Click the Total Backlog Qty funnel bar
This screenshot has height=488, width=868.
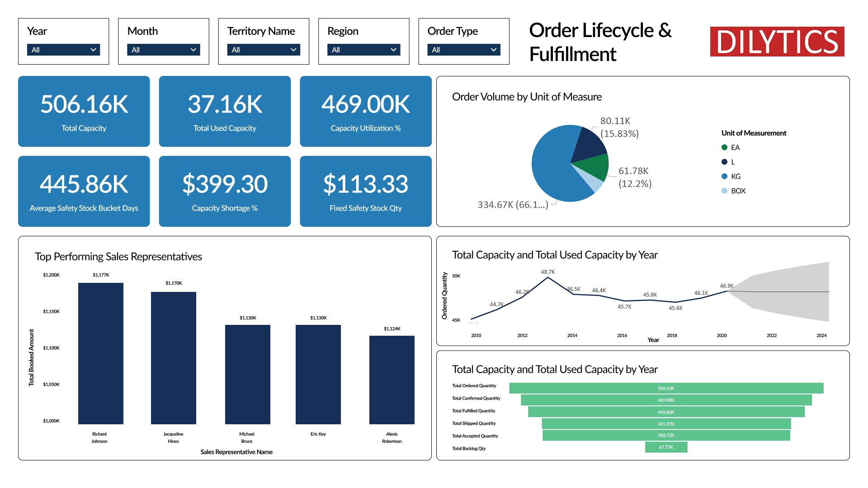point(666,447)
